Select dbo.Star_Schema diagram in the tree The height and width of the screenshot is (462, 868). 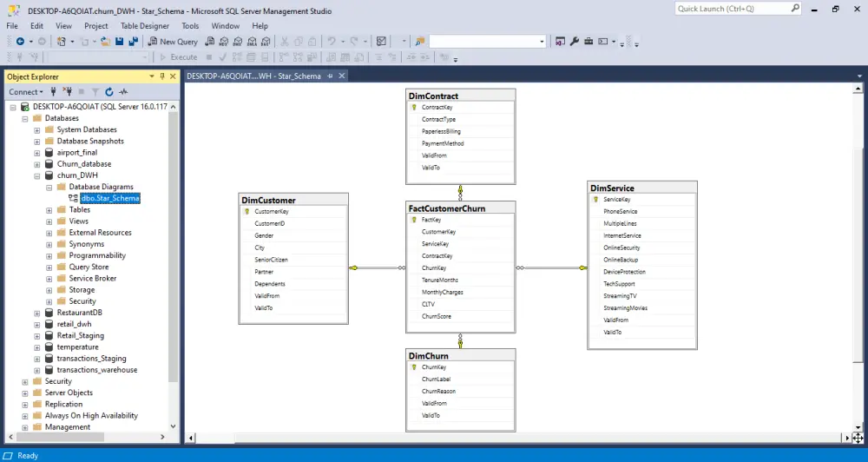(x=110, y=198)
